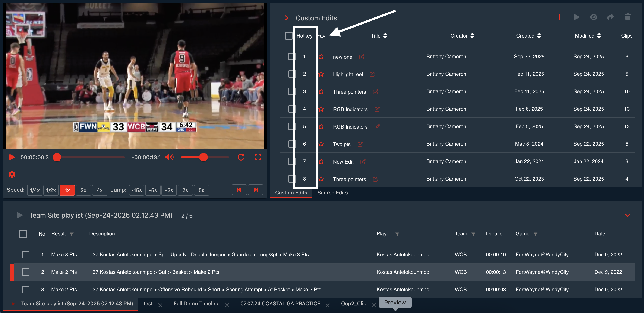Enter fullscreen with the expand corners icon
This screenshot has width=644, height=313.
(258, 157)
